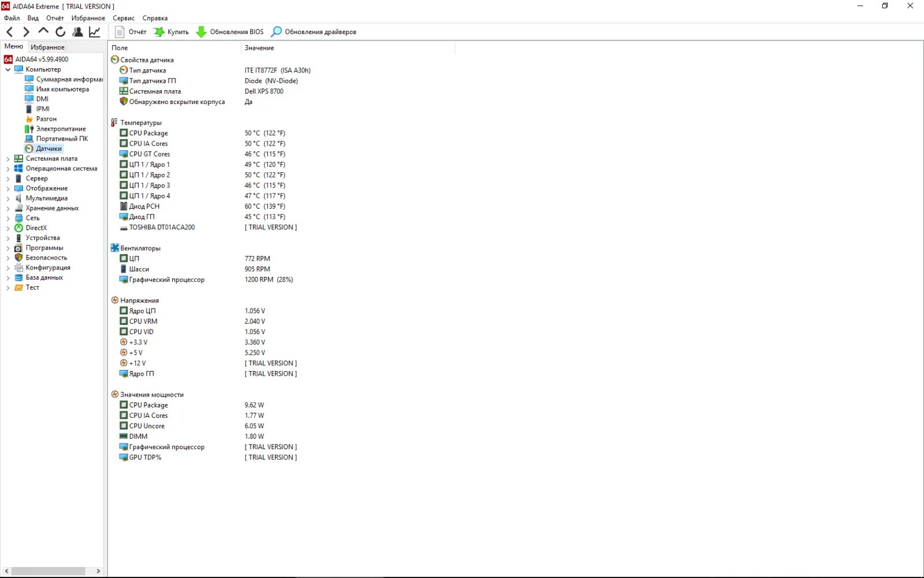The width and height of the screenshot is (924, 578).
Task: Click the Значения мощности group icon
Action: click(115, 395)
